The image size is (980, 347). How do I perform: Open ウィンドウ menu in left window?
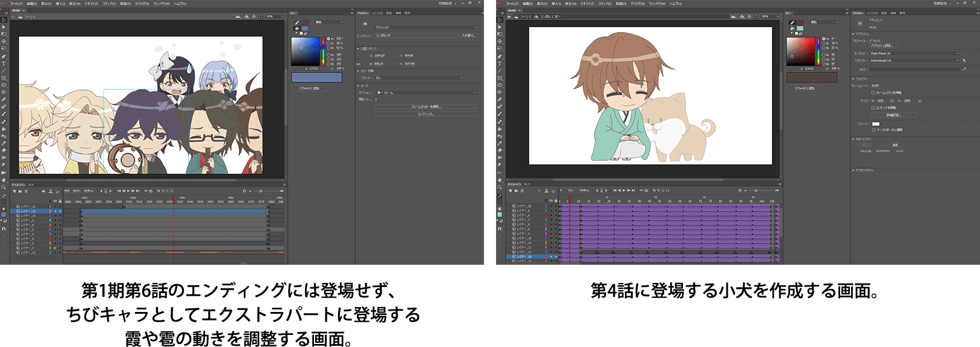162,4
